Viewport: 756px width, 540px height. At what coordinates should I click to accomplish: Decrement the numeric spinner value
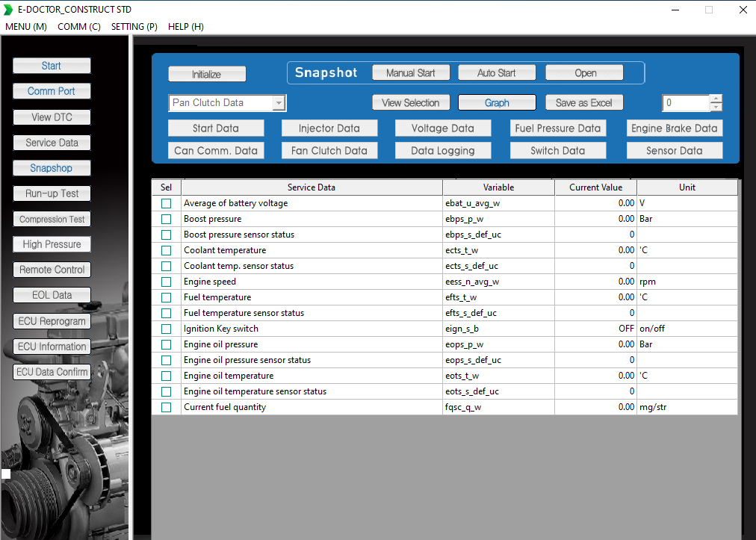716,107
